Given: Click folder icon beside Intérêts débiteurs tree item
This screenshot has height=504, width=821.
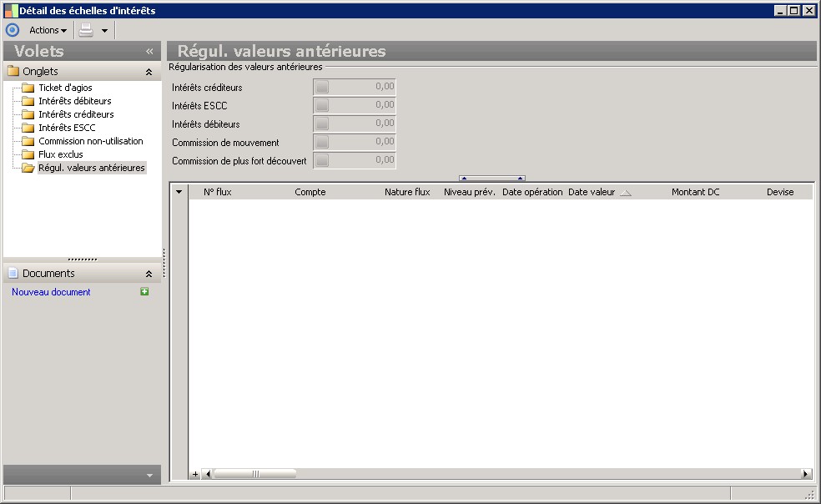Looking at the screenshot, I should 28,101.
